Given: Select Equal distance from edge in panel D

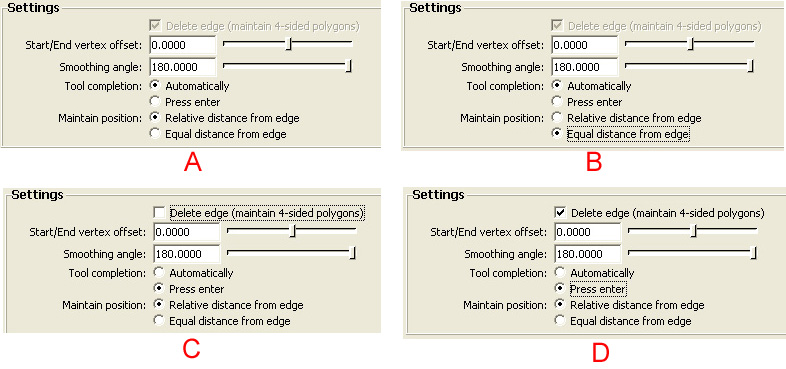Looking at the screenshot, I should pos(561,321).
